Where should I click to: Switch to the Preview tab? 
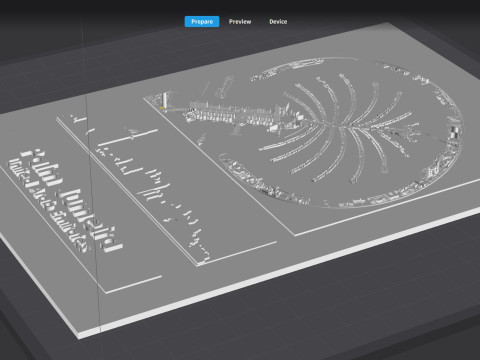[240, 22]
